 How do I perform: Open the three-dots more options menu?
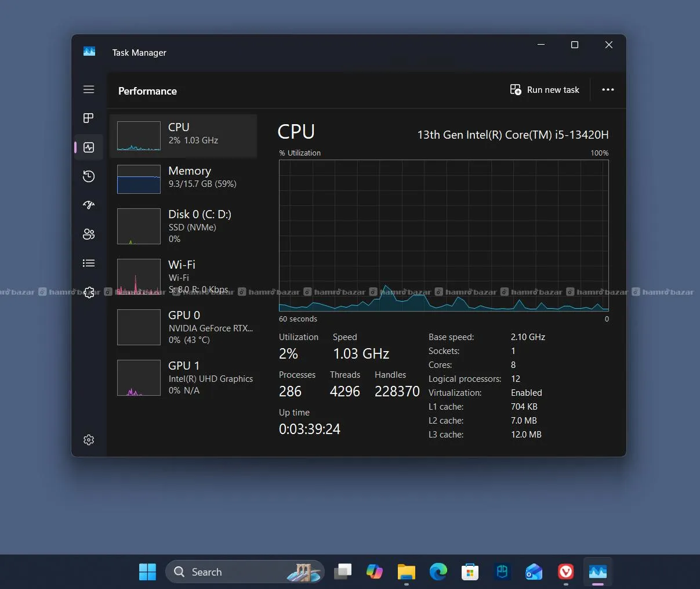(x=608, y=90)
